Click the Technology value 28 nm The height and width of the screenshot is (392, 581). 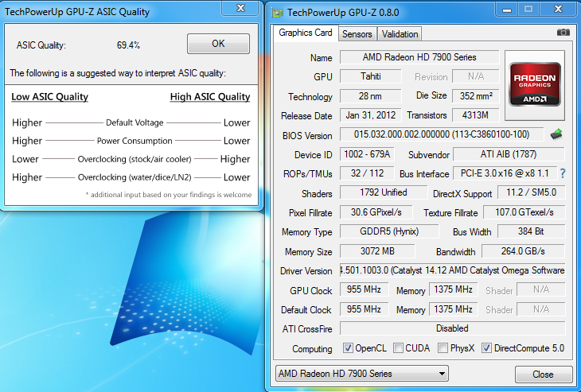click(371, 96)
